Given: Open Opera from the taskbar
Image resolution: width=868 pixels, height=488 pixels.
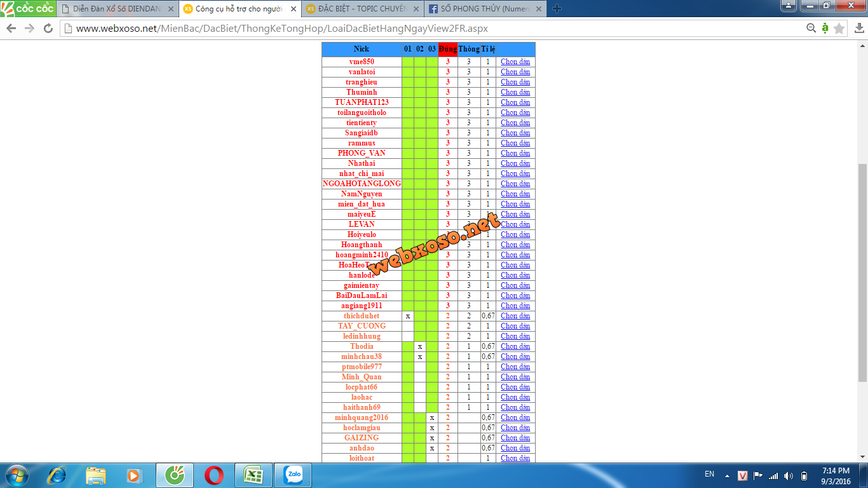Looking at the screenshot, I should pyautogui.click(x=214, y=475).
